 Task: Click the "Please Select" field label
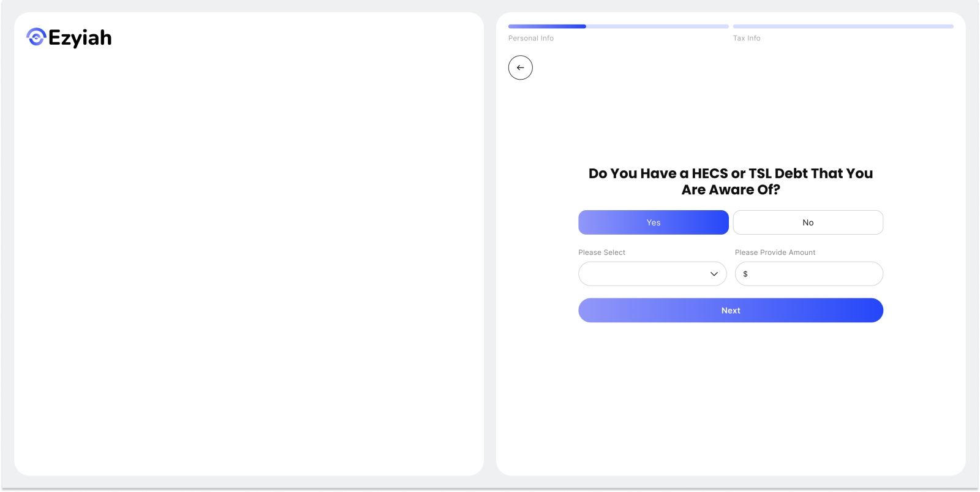pyautogui.click(x=601, y=252)
